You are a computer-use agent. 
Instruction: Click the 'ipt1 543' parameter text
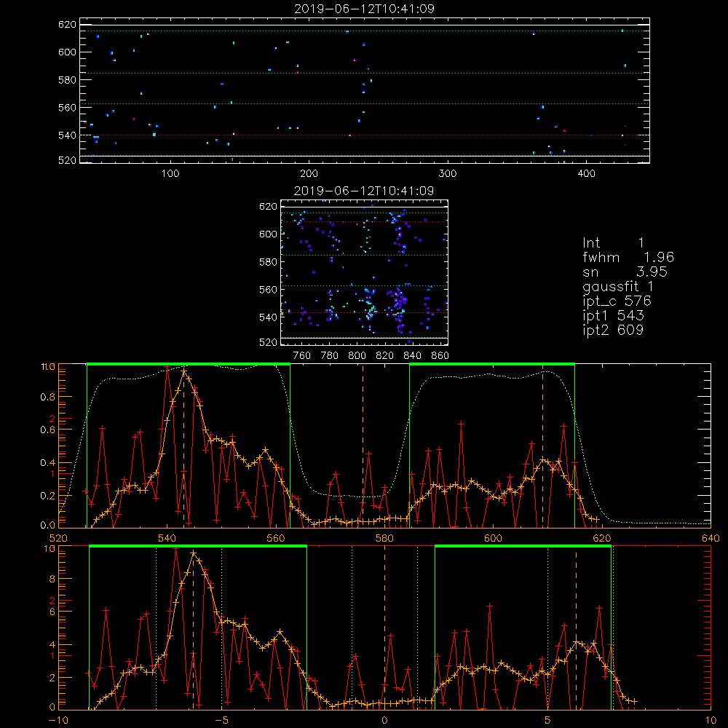613,316
